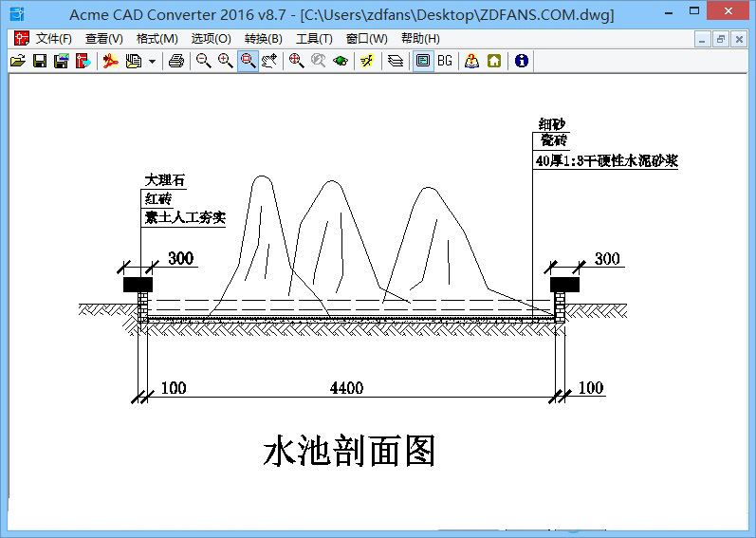The height and width of the screenshot is (538, 756).
Task: Click the greyed Zoom Previous icon
Action: pos(318,61)
